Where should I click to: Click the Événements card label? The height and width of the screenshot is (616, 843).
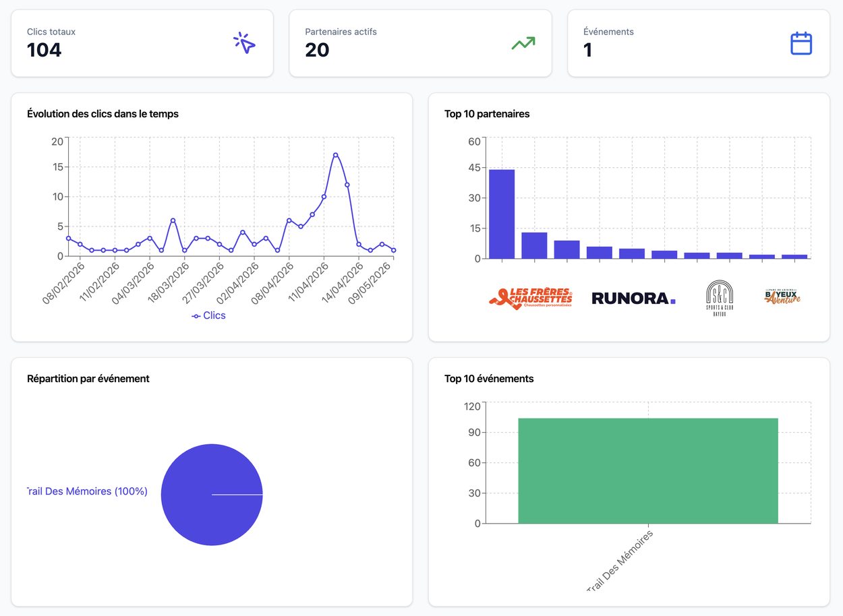coord(608,32)
